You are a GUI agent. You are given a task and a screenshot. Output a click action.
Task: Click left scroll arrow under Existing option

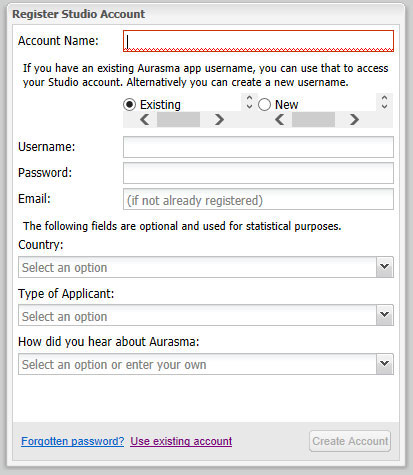coord(145,119)
